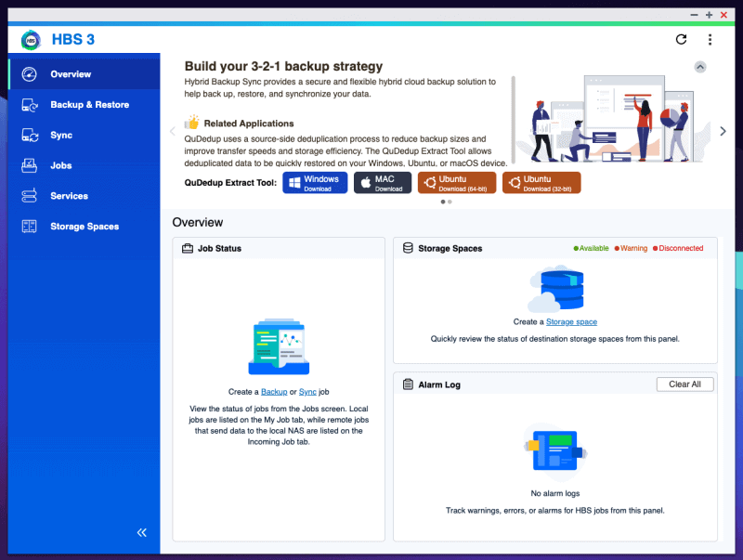Download QuDedup Extract Tool for MAC

point(383,183)
